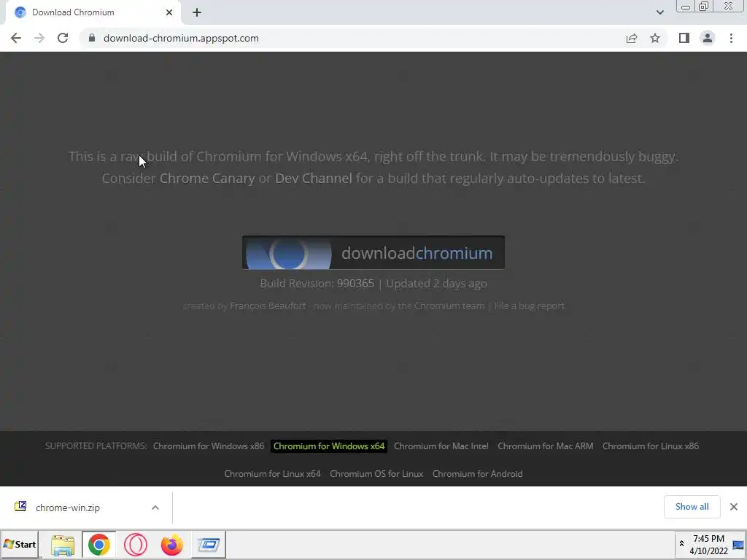
Task: Go back with the browser back arrow
Action: click(16, 38)
